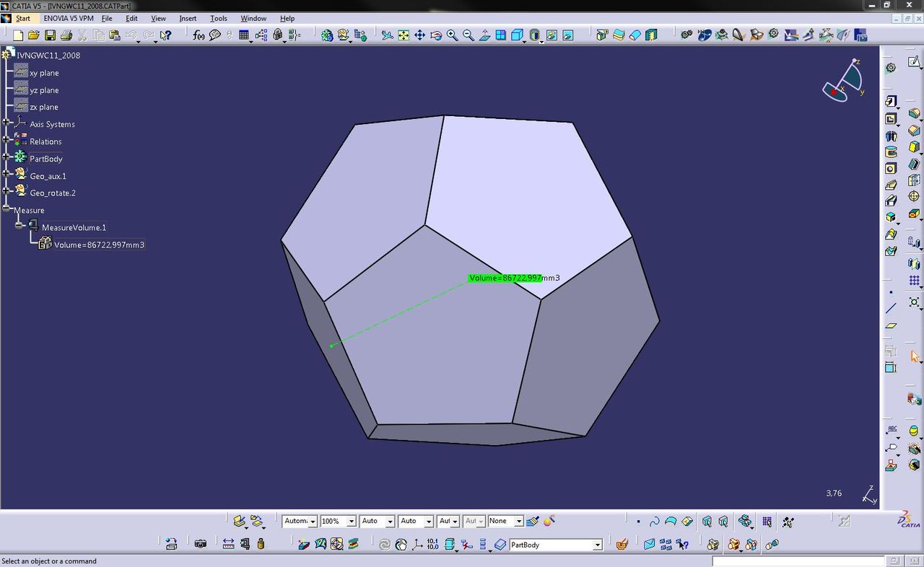Screen dimensions: 924x567
Task: Open the 100% opacity dropdown
Action: click(x=351, y=521)
